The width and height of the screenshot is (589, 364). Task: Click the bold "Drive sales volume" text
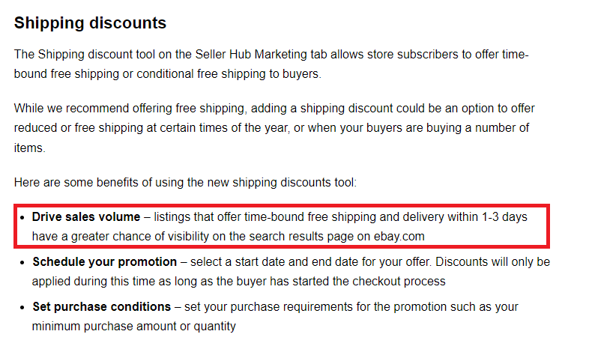(x=85, y=217)
